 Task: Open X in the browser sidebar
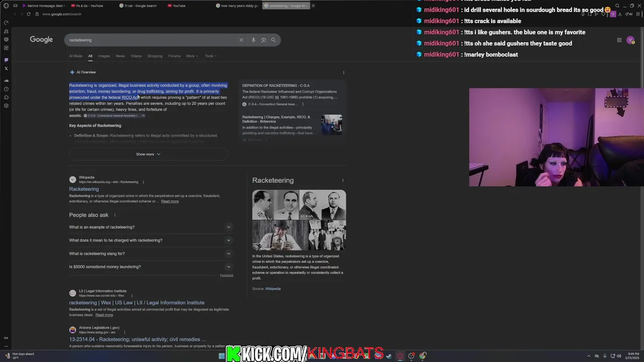[6, 68]
